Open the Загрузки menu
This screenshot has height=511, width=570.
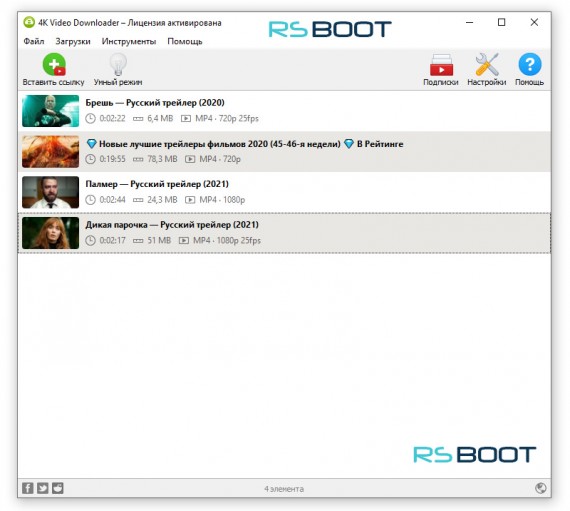(73, 41)
